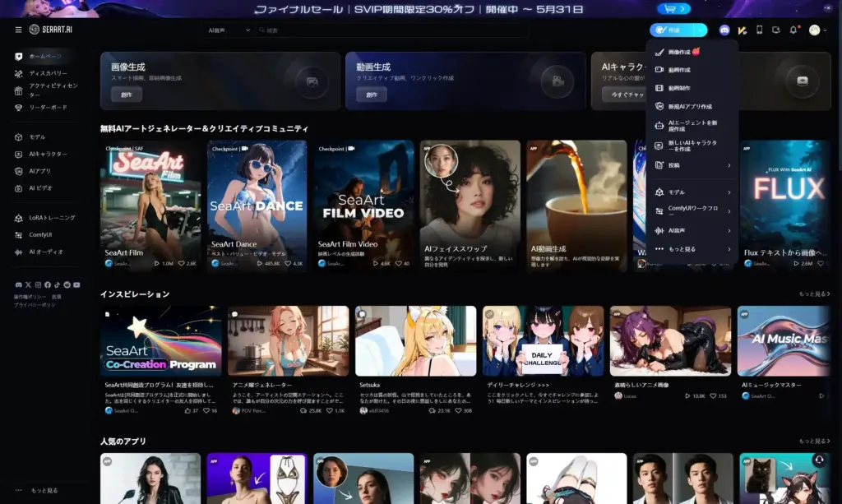Click the 創作 button under 動画生成
Viewport: 842px width, 504px height.
[x=372, y=95]
